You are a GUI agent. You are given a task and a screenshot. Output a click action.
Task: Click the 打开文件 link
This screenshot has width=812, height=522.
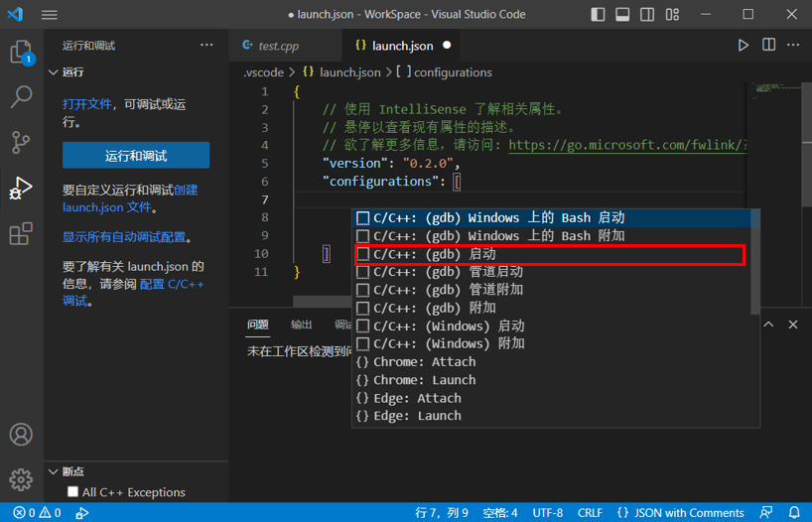click(x=87, y=104)
